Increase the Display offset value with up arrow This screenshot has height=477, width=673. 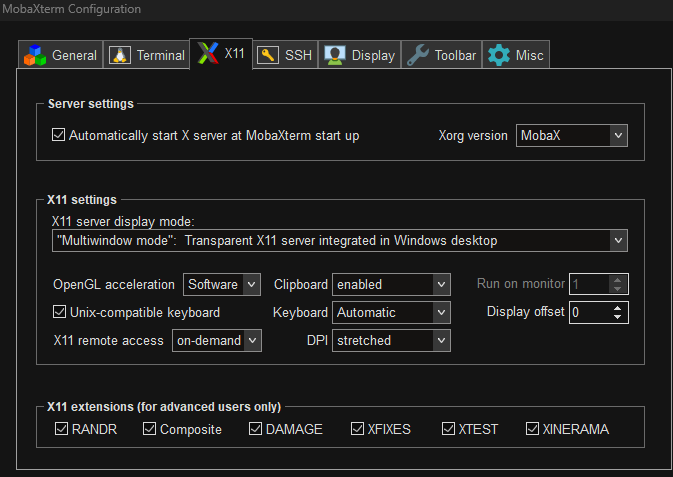(x=619, y=307)
